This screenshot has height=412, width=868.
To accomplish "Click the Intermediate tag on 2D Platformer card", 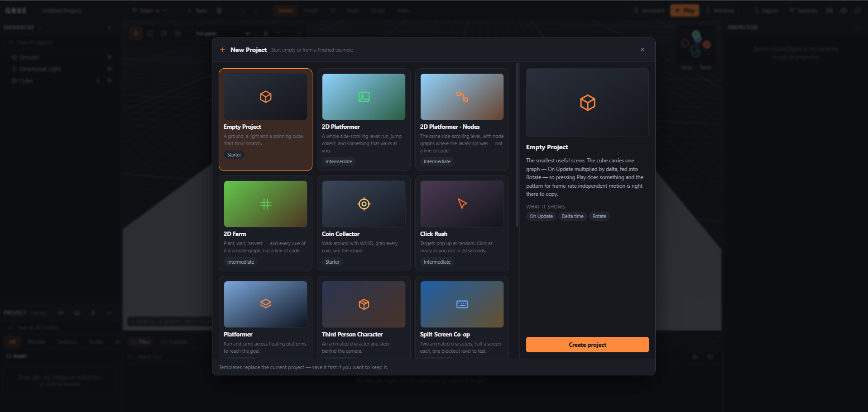I will coord(339,161).
